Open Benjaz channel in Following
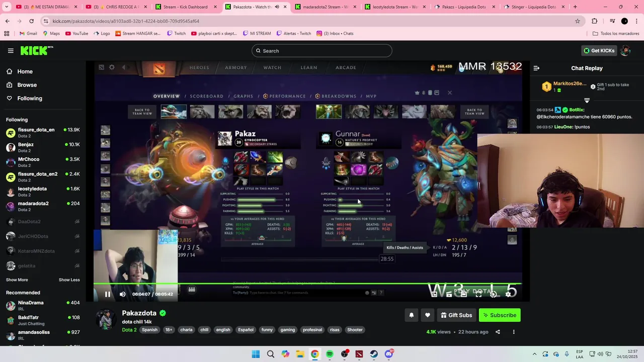The width and height of the screenshot is (644, 362). (x=43, y=147)
